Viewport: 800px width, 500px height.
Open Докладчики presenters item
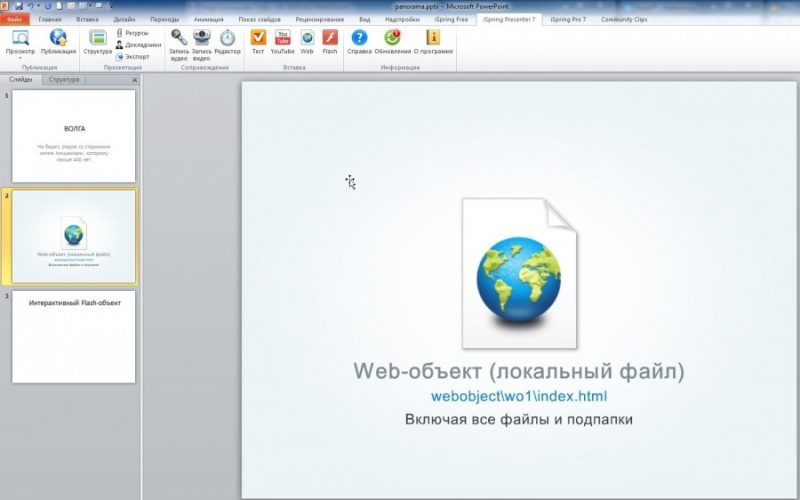[x=138, y=45]
